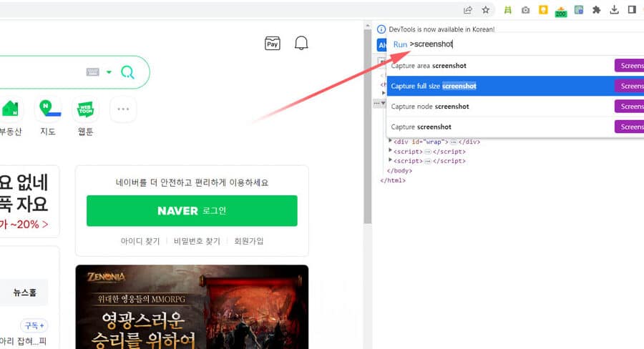Image resolution: width=644 pixels, height=349 pixels.
Task: Click the 웹툰 label text
Action: (x=85, y=132)
